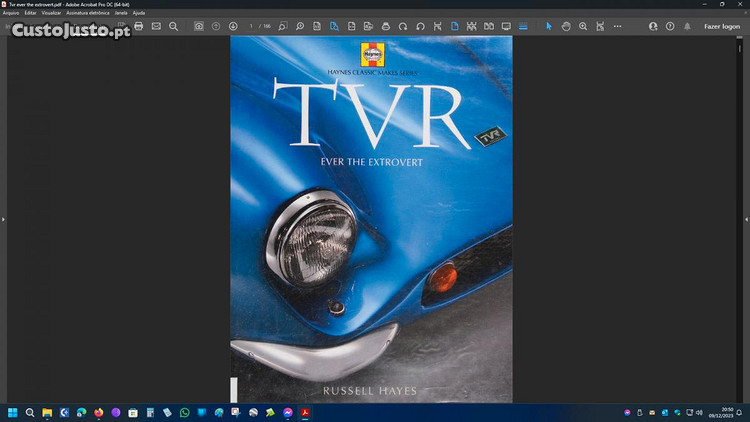Click the page number input field

click(x=252, y=26)
